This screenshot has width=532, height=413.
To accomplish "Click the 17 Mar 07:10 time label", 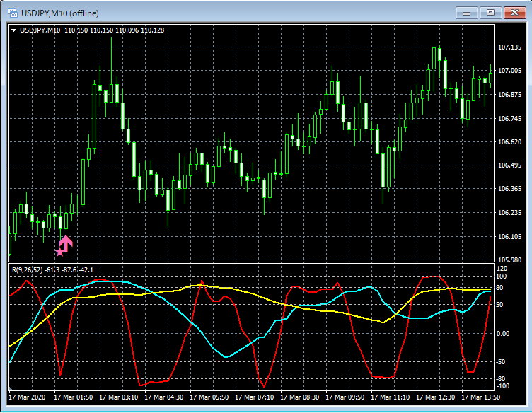I will point(255,397).
